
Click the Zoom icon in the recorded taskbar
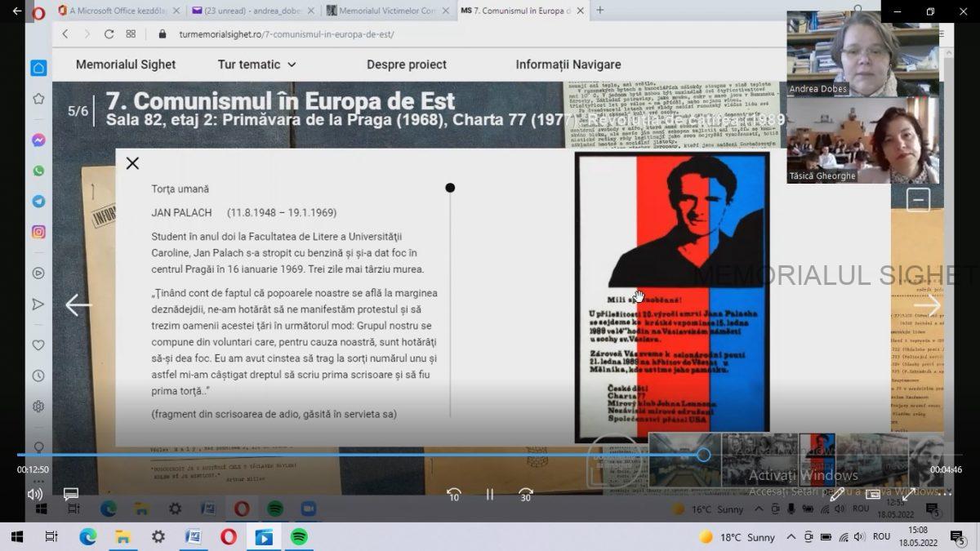[308, 509]
